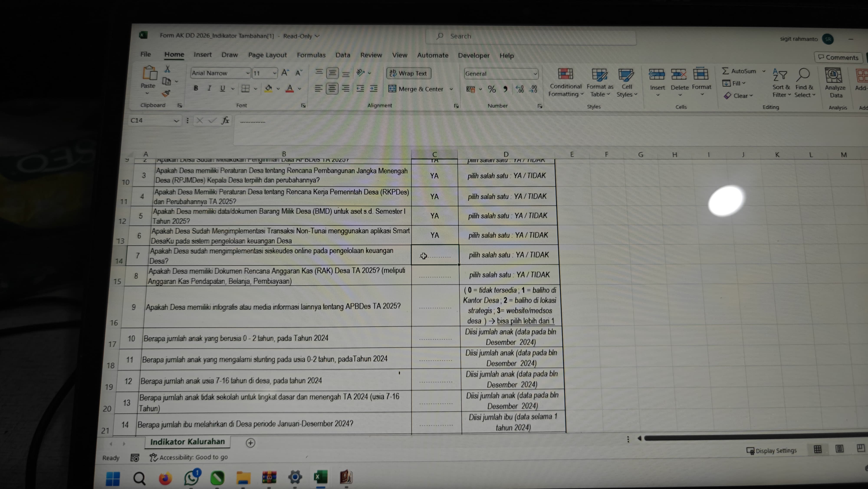Add a new sheet with plus button
Viewport: 868px width, 489px height.
(x=250, y=443)
